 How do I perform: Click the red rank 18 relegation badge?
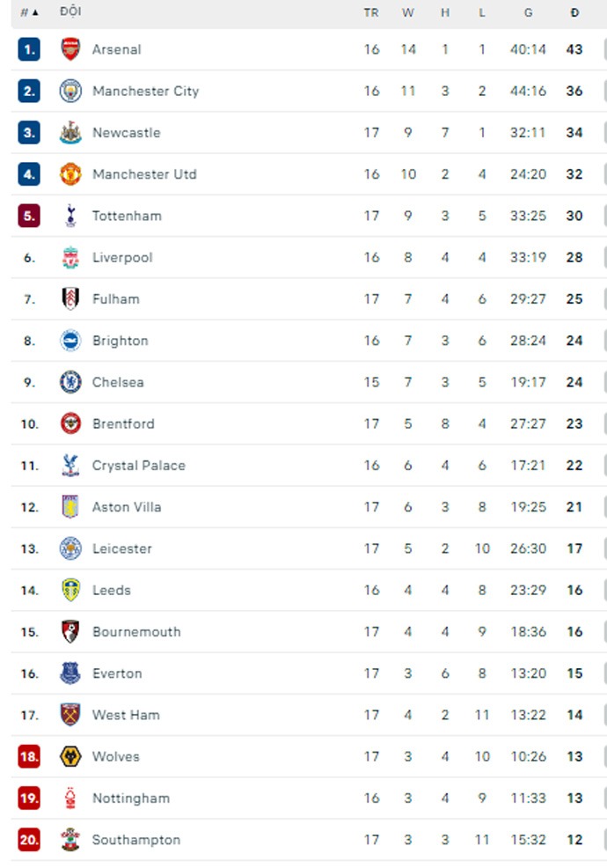coord(29,756)
